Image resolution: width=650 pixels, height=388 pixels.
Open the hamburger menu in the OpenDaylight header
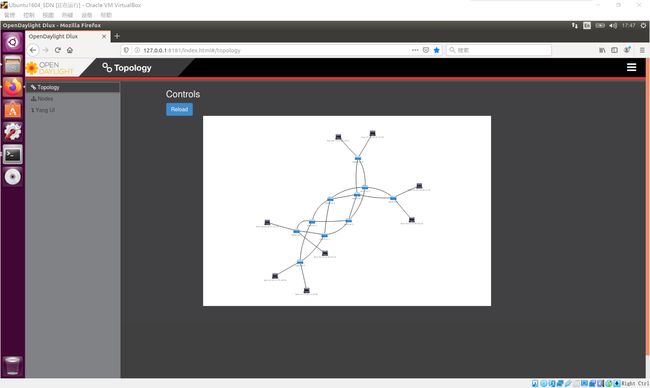631,68
